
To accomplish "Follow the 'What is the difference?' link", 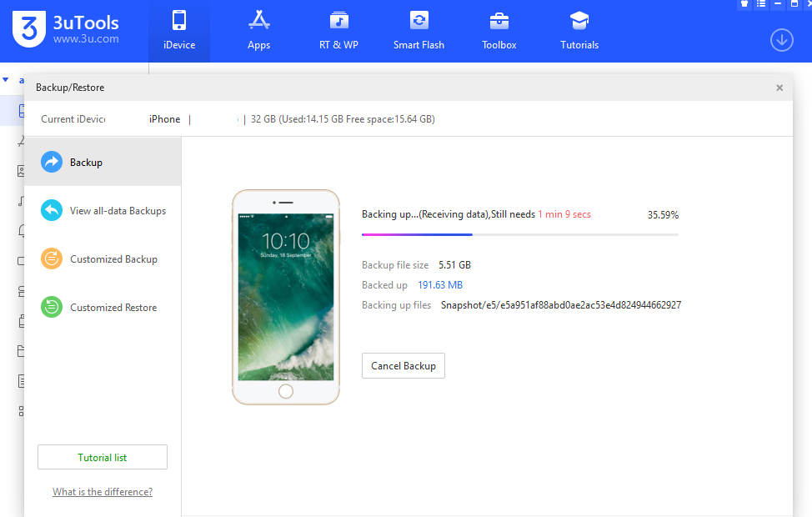I will [x=103, y=492].
